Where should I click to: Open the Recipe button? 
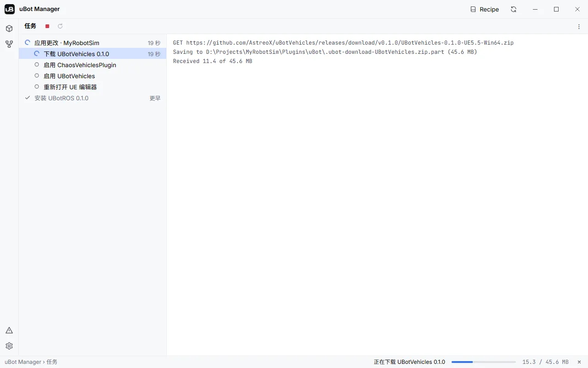(485, 9)
